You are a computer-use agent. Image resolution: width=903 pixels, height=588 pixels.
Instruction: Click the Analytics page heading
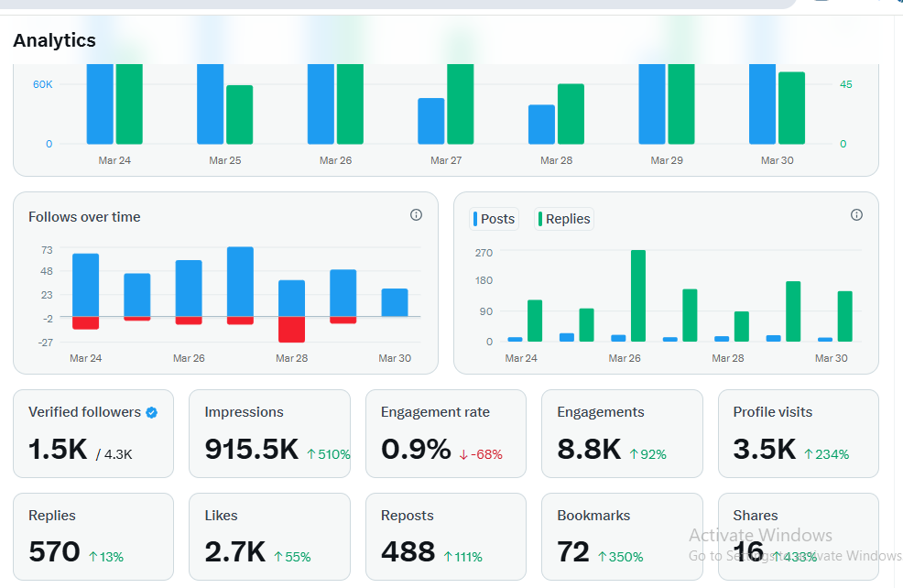point(55,40)
